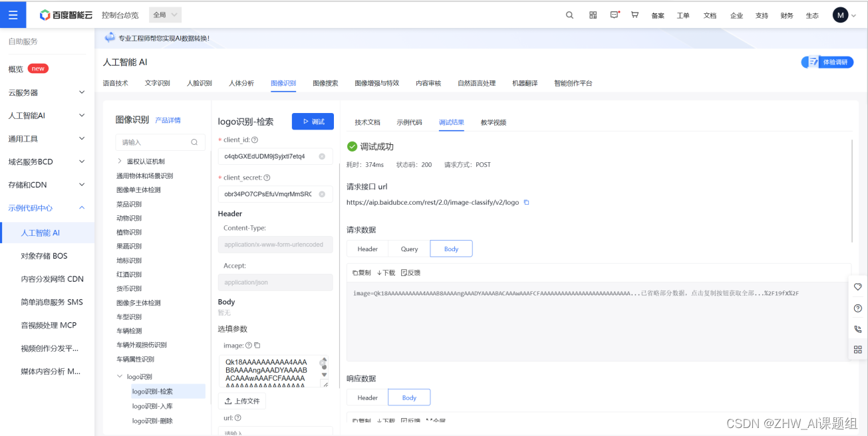Click 复制 in request data toolbar

362,272
